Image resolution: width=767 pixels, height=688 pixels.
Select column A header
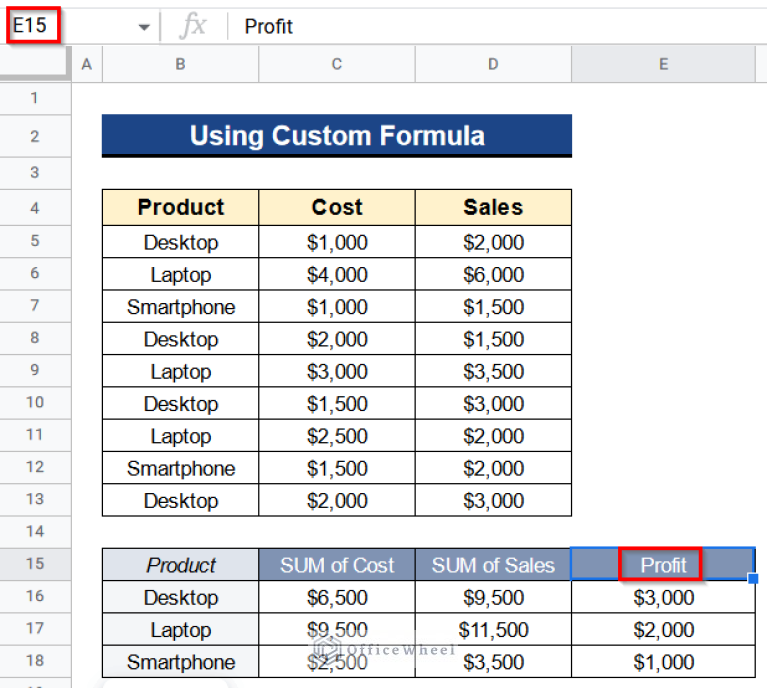point(86,64)
